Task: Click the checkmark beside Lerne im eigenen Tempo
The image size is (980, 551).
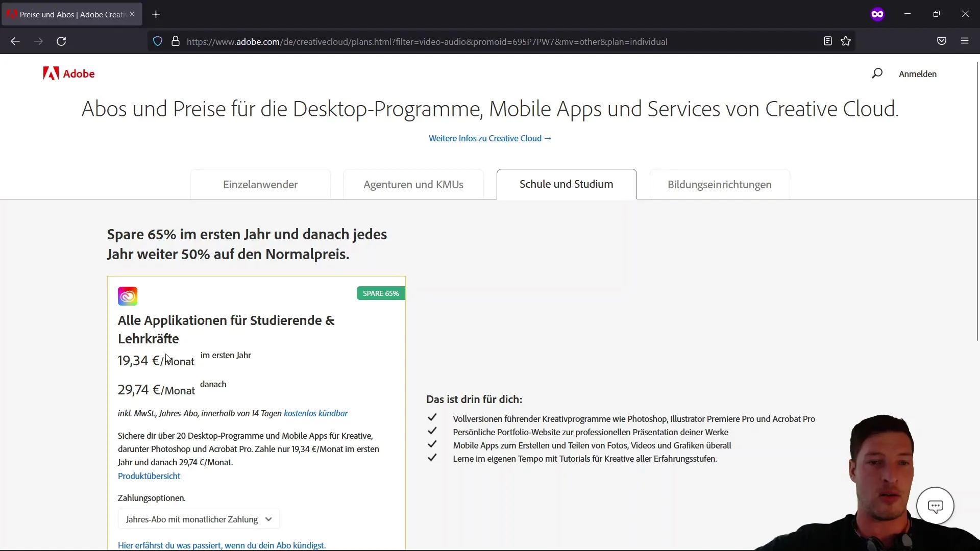Action: click(x=432, y=458)
